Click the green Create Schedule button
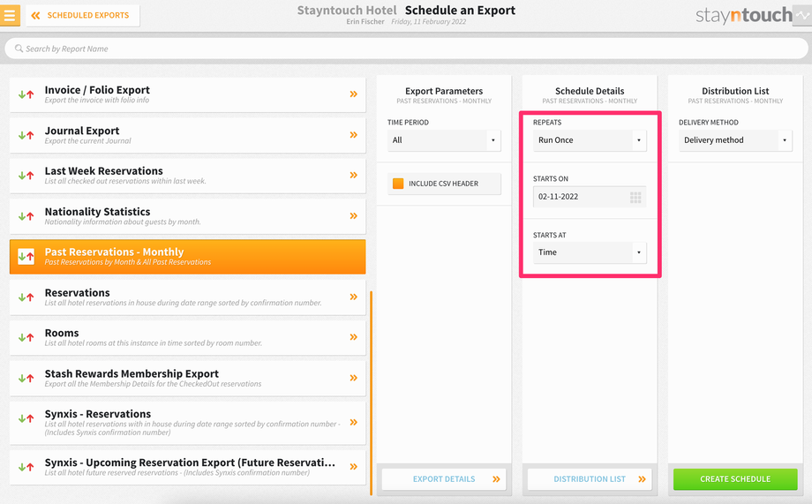 pos(735,479)
